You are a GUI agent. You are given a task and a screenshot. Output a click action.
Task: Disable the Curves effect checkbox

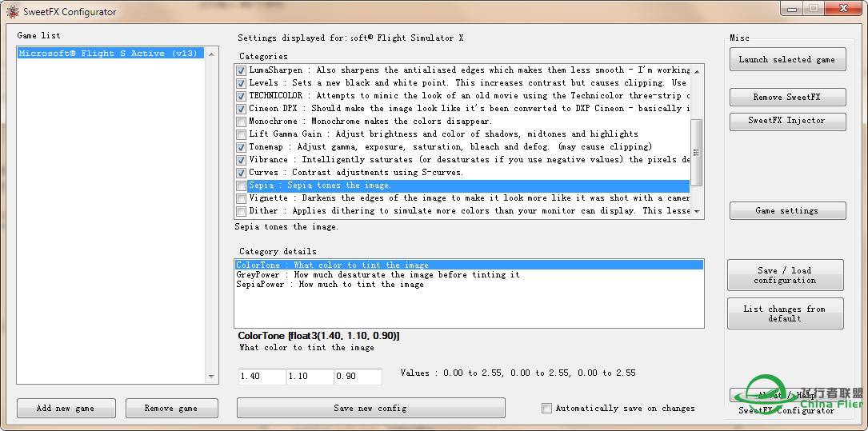tap(242, 173)
